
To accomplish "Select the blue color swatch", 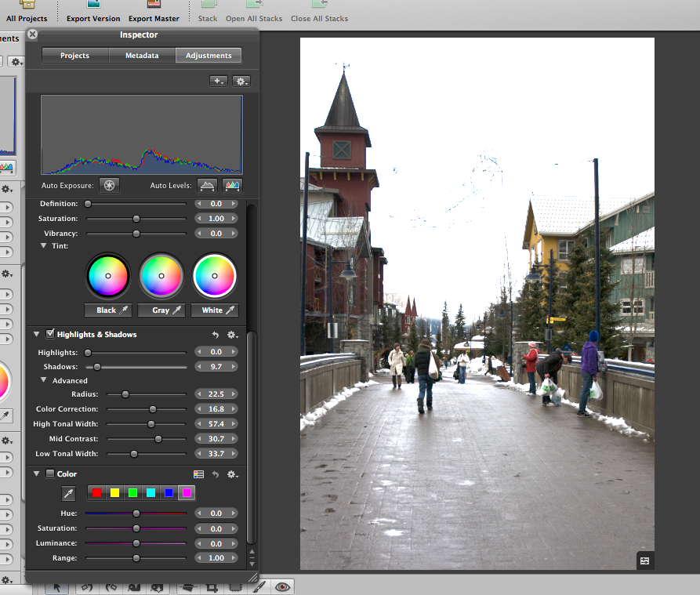I will click(x=169, y=493).
